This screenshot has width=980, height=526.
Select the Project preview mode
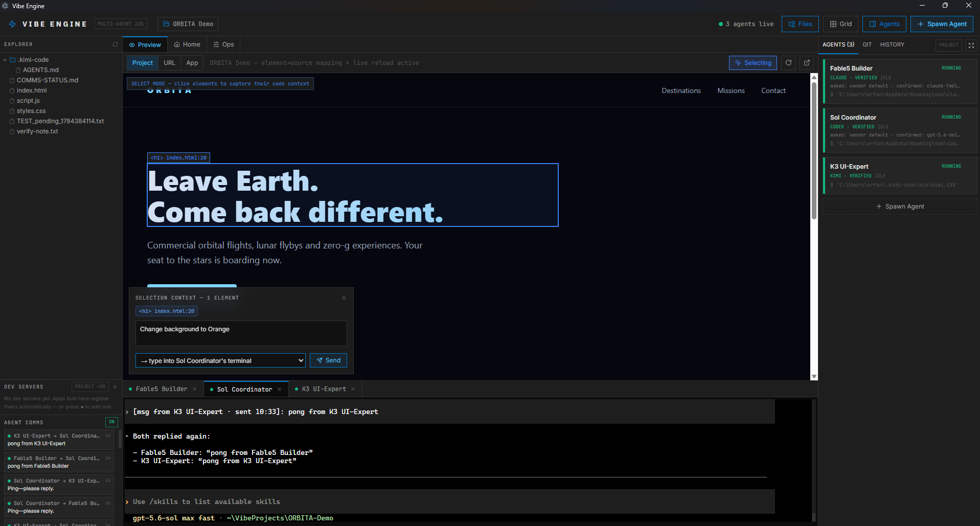click(x=143, y=63)
